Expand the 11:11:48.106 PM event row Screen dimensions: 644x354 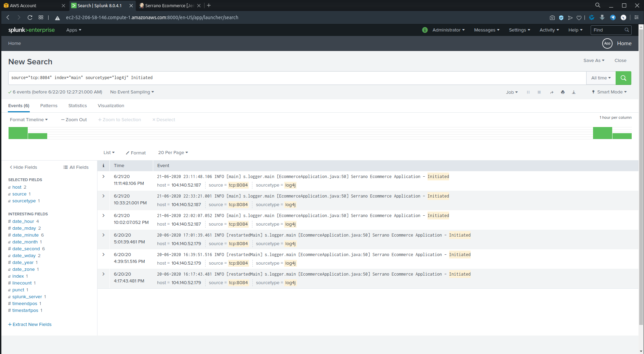coord(103,177)
